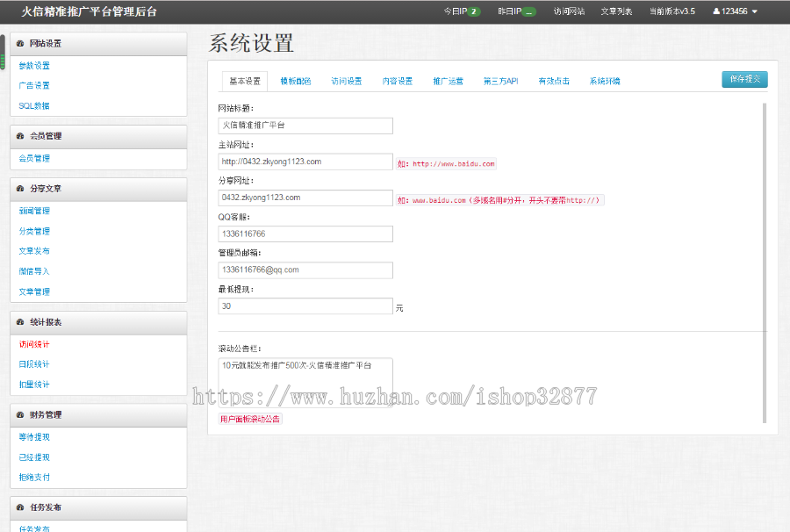This screenshot has width=790, height=532.
Task: Click the 分享文章 section icon
Action: 19,189
